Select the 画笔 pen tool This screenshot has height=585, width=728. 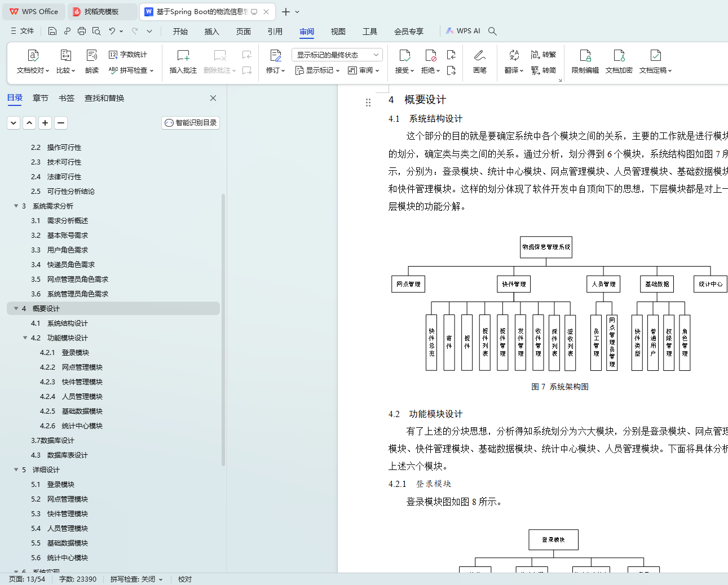pos(480,61)
